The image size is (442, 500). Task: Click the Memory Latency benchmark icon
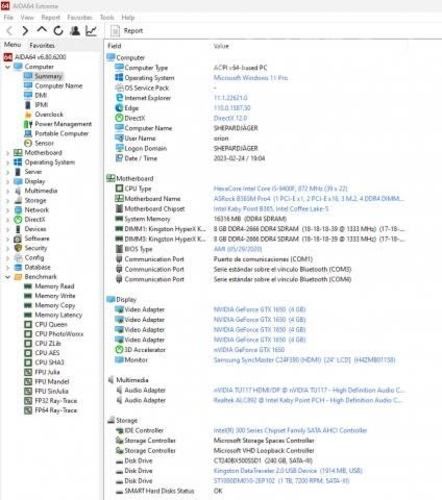point(28,315)
